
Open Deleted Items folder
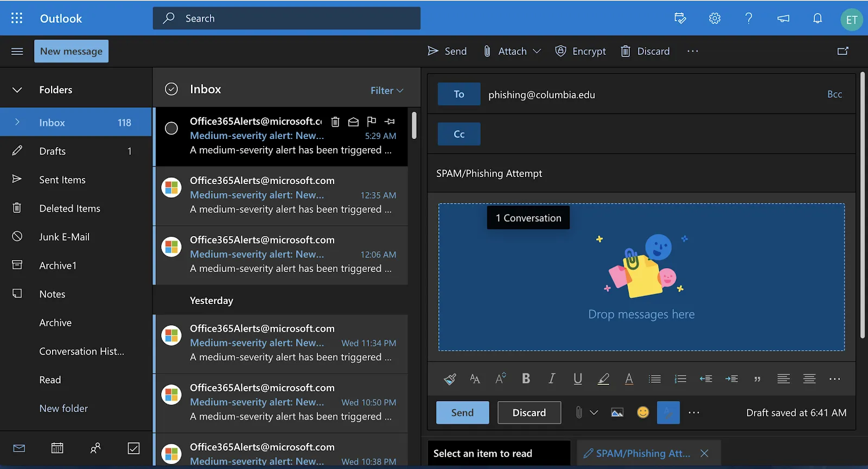(x=76, y=208)
